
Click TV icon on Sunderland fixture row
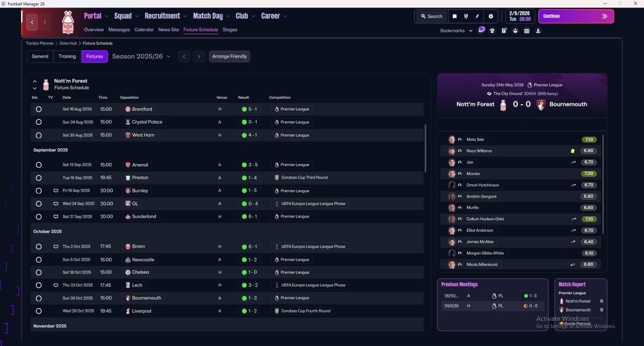(x=56, y=217)
